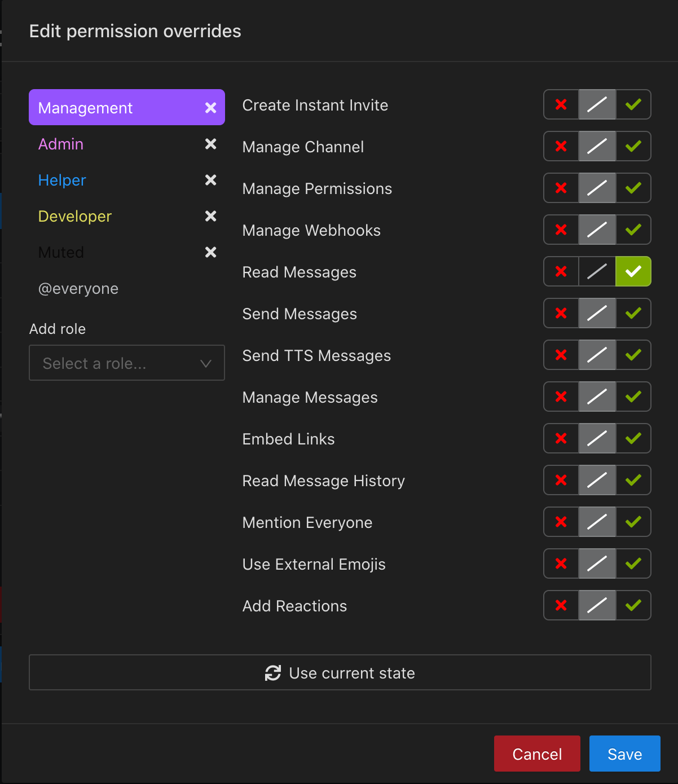This screenshot has height=784, width=678.
Task: Save the permission overrides
Action: point(625,754)
